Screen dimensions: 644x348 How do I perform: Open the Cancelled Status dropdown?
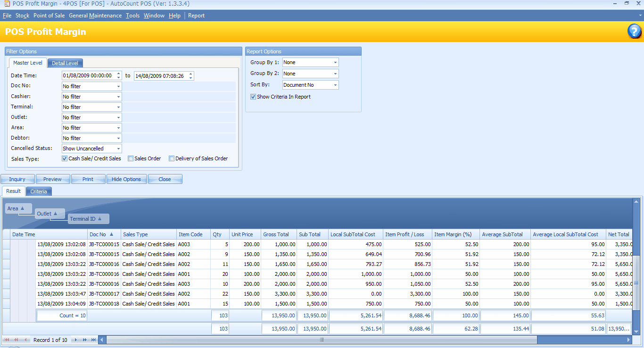tap(118, 149)
